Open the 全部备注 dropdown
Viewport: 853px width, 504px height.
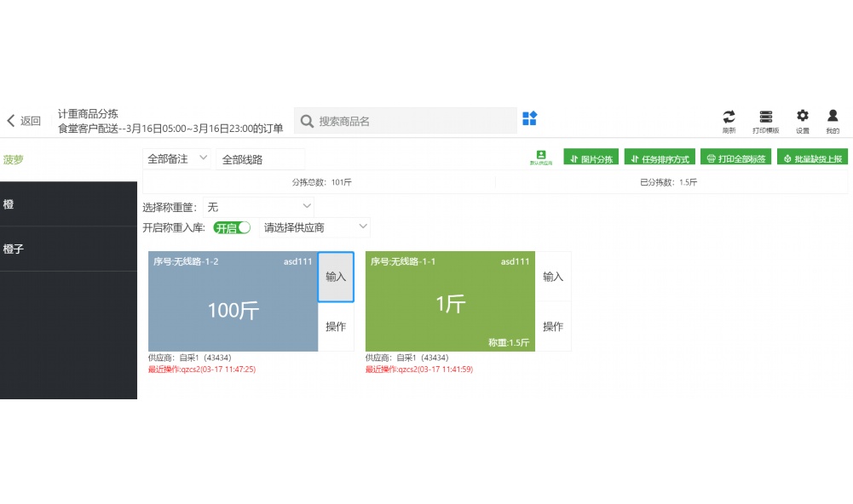point(176,158)
